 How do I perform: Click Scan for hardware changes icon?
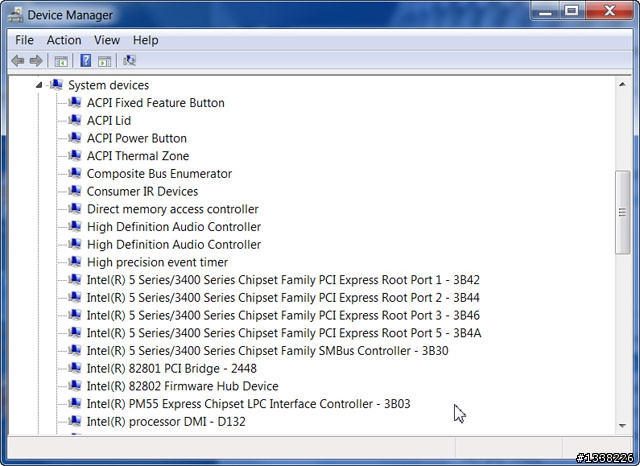pyautogui.click(x=129, y=61)
